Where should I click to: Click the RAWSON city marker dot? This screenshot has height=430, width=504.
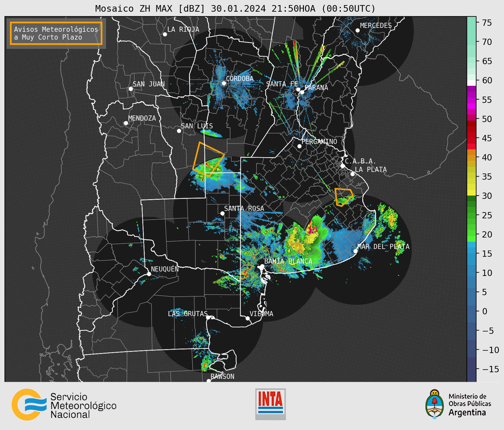[209, 381]
